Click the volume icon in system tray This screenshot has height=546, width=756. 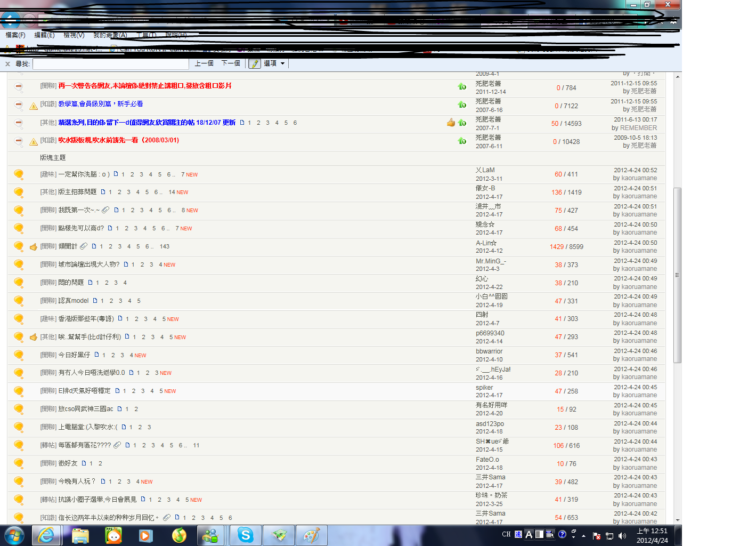pyautogui.click(x=622, y=535)
